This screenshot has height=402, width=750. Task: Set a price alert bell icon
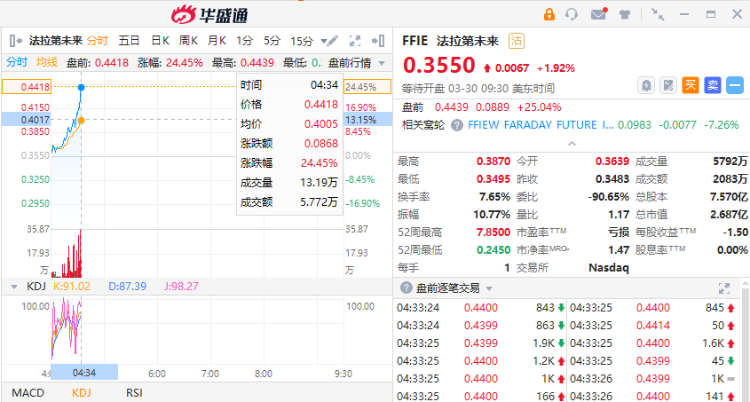(646, 86)
